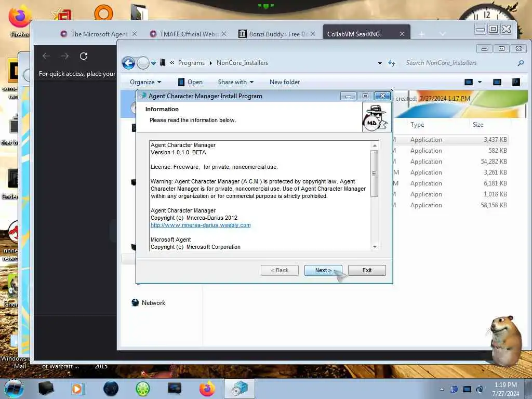Open the Organize menu
The image size is (532, 399).
click(145, 82)
